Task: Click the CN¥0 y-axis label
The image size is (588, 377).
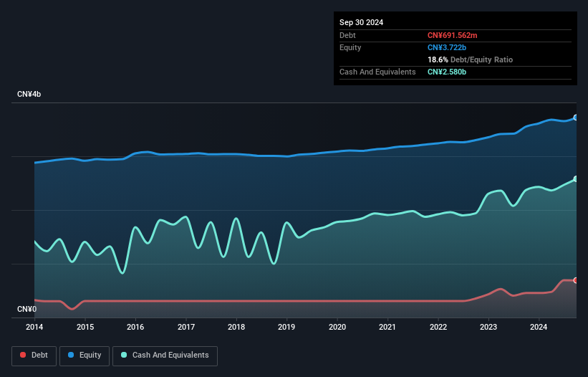Action: click(x=26, y=310)
